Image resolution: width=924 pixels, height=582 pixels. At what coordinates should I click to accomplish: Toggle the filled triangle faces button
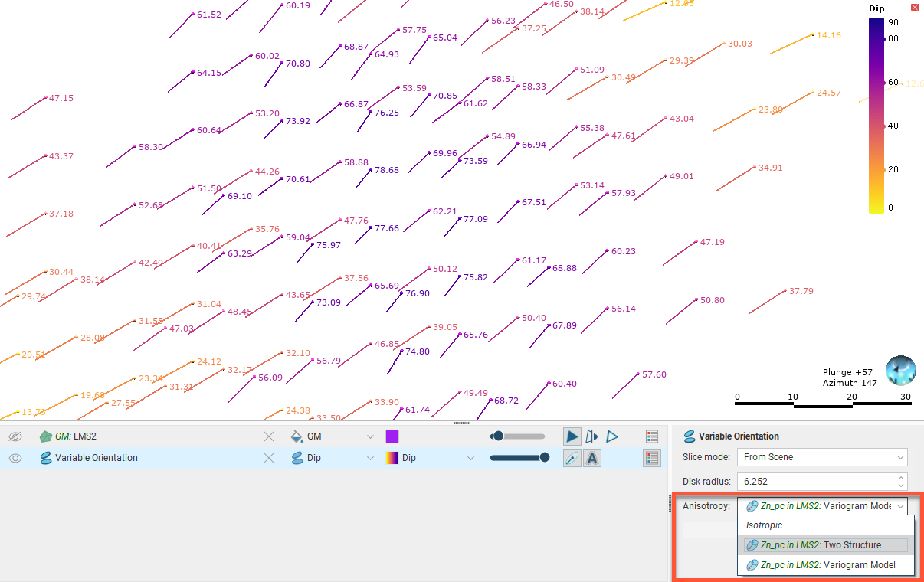pyautogui.click(x=572, y=436)
